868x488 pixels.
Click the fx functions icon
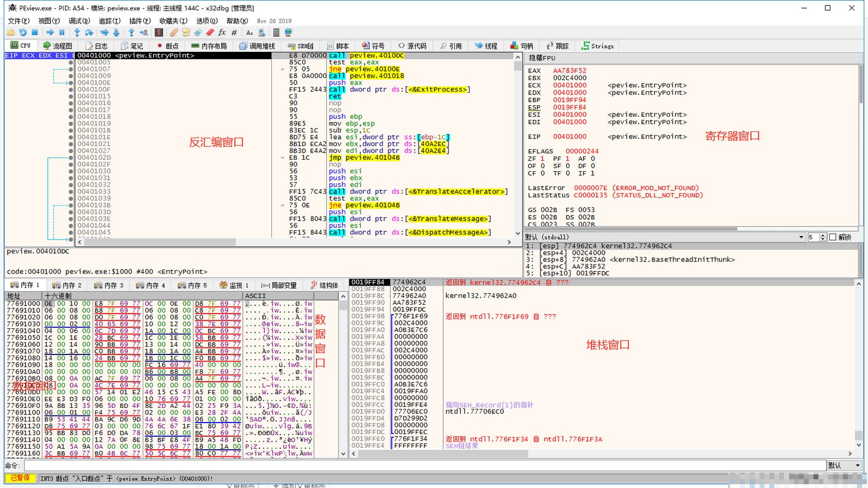222,33
